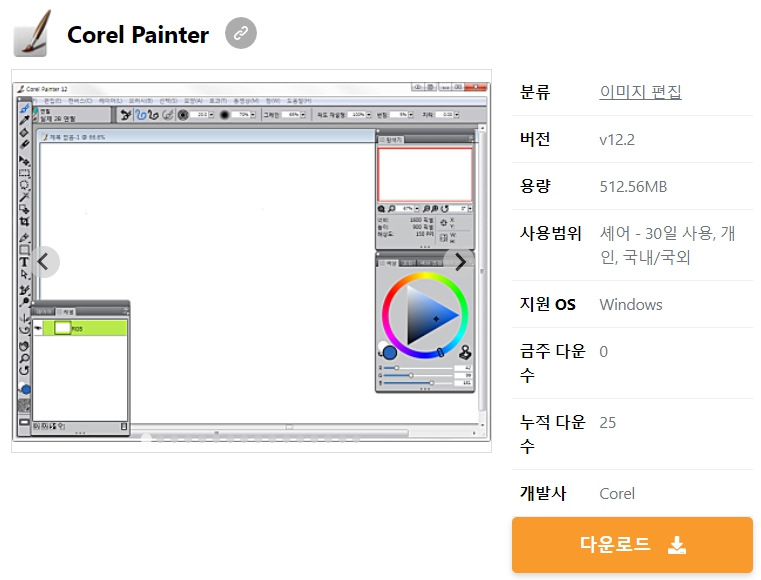Open the paper texture selector in the toolbox
761x580 pixels.
pyautogui.click(x=24, y=405)
